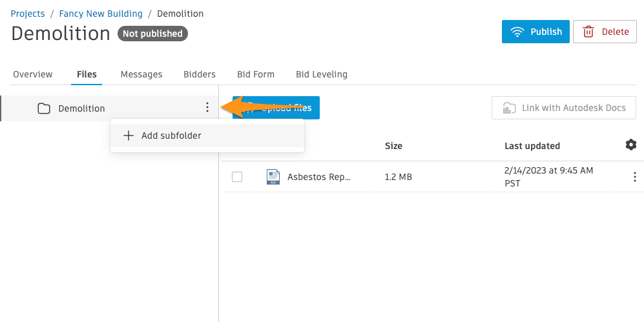The height and width of the screenshot is (322, 644).
Task: Go to the Bidders tab
Action: [x=200, y=74]
